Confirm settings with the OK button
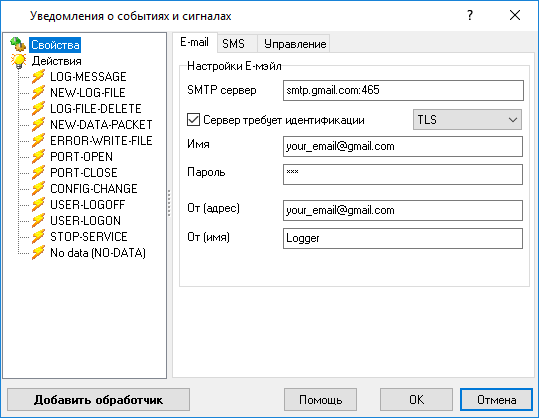This screenshot has width=539, height=418. pyautogui.click(x=416, y=399)
